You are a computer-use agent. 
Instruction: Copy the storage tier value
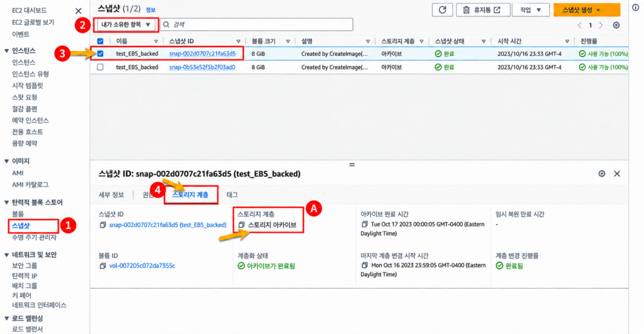(x=241, y=225)
